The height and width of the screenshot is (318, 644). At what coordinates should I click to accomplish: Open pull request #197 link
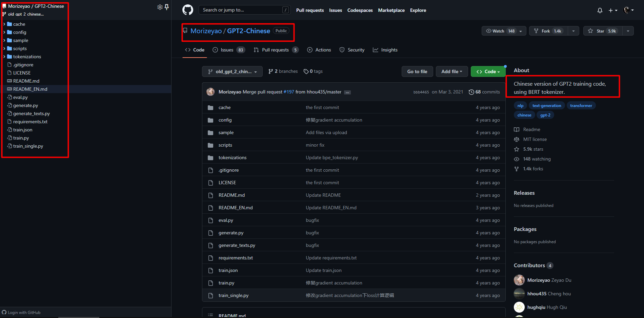289,92
